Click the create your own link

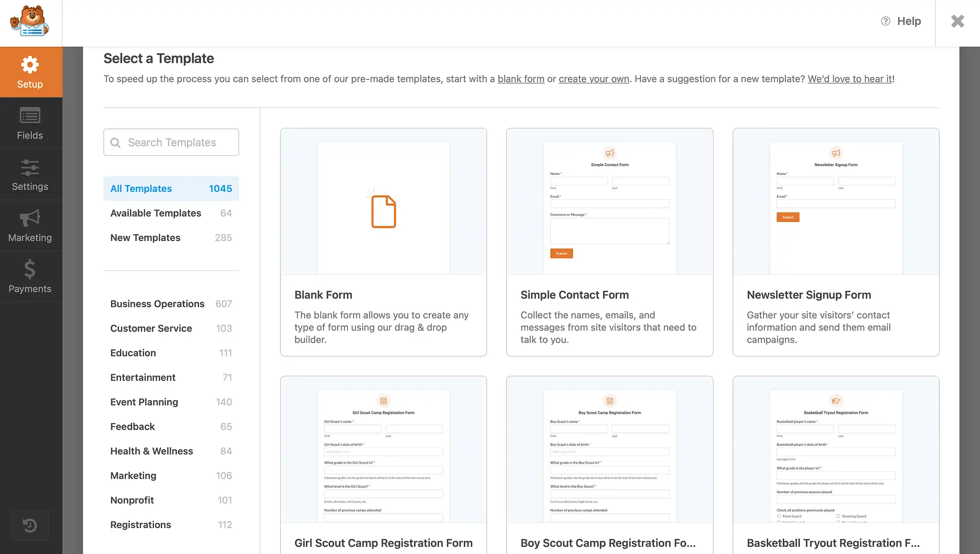(594, 79)
